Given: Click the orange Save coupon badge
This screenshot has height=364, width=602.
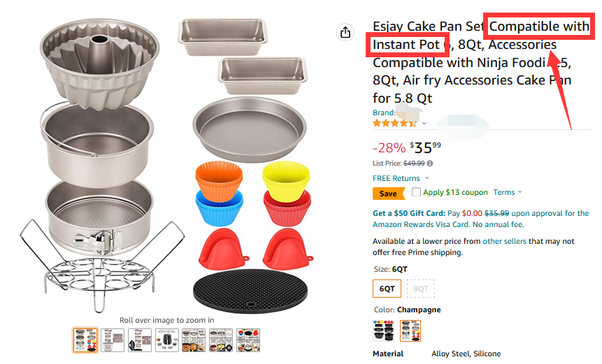Looking at the screenshot, I should pos(389,194).
